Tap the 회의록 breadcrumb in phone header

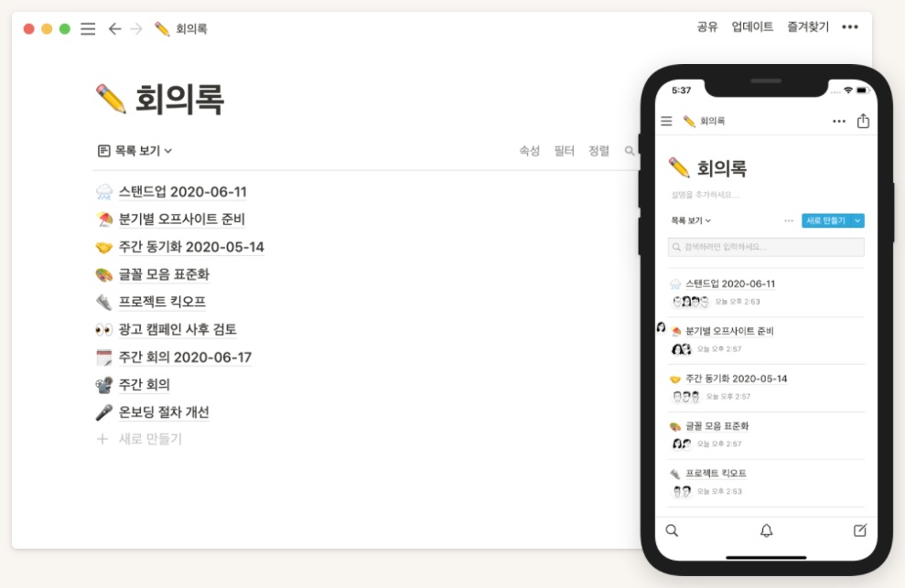(712, 122)
